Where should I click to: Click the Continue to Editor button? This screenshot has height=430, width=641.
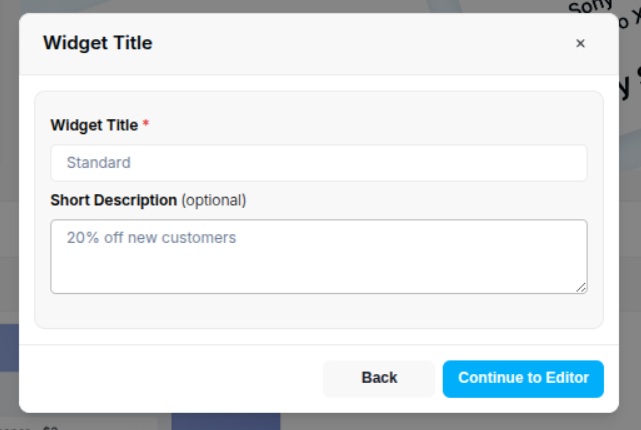[523, 378]
